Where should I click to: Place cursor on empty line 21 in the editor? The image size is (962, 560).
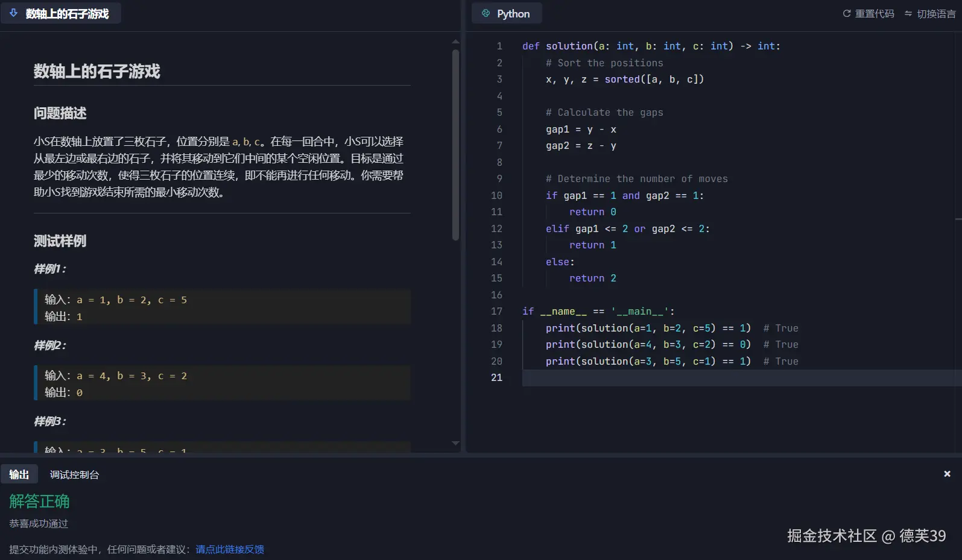742,377
